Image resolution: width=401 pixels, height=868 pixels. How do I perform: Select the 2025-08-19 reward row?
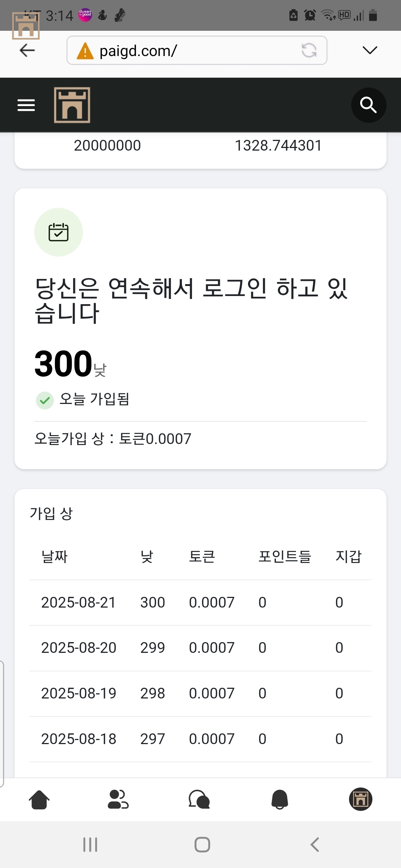click(200, 693)
